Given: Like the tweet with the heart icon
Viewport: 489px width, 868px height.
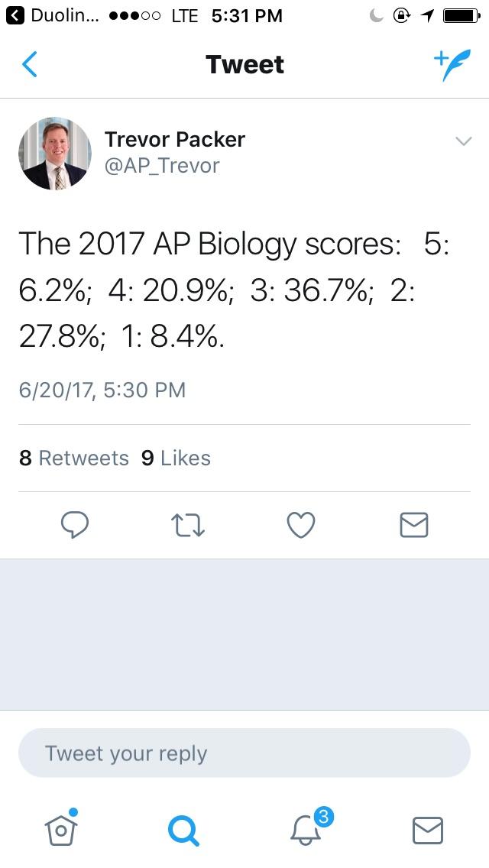Looking at the screenshot, I should (x=301, y=525).
